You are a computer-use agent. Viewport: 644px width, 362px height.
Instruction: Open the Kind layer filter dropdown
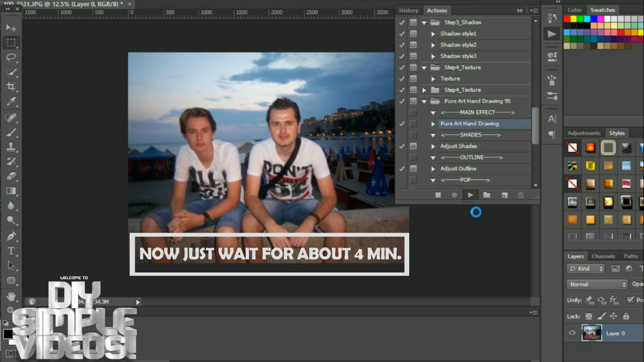[586, 269]
